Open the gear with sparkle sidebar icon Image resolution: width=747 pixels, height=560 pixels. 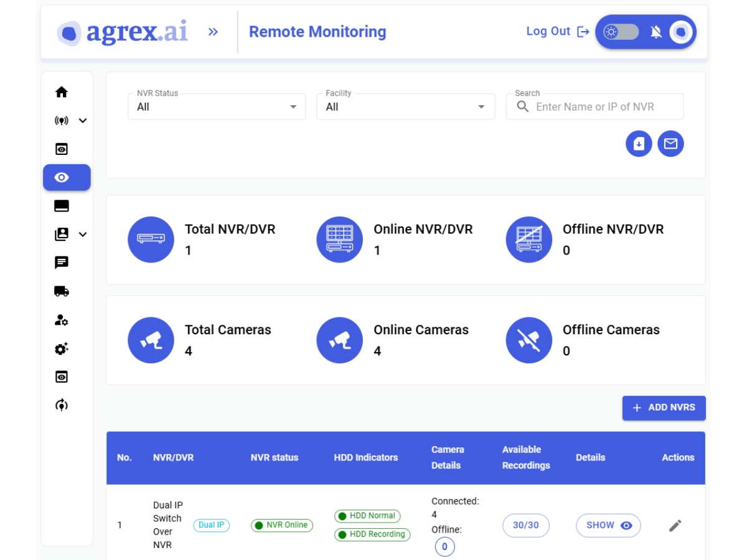tap(61, 348)
